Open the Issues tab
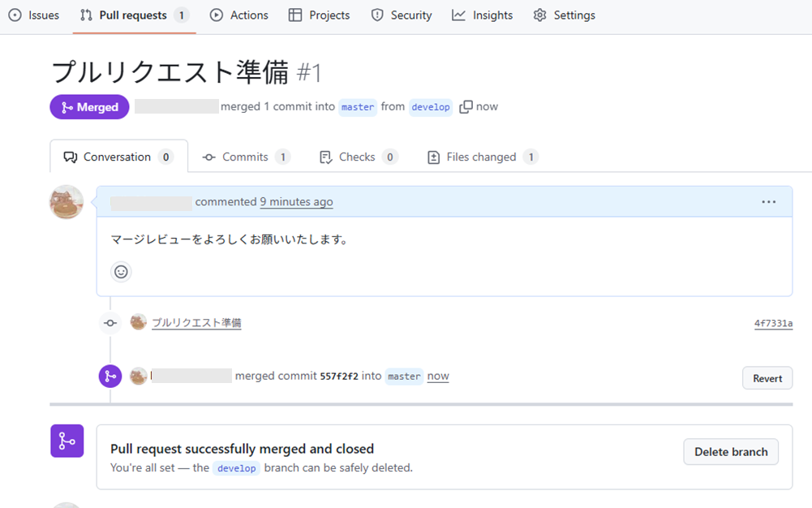The image size is (812, 508). click(x=34, y=15)
